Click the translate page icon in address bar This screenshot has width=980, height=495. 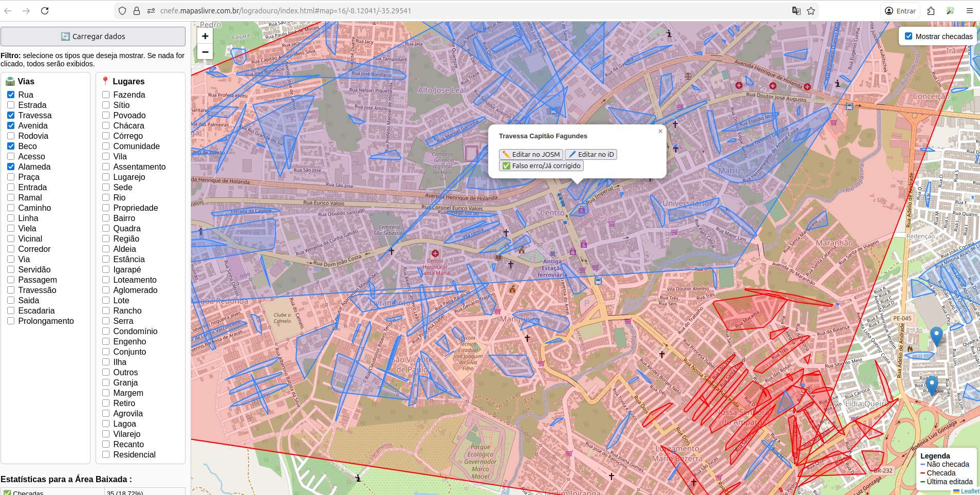796,11
